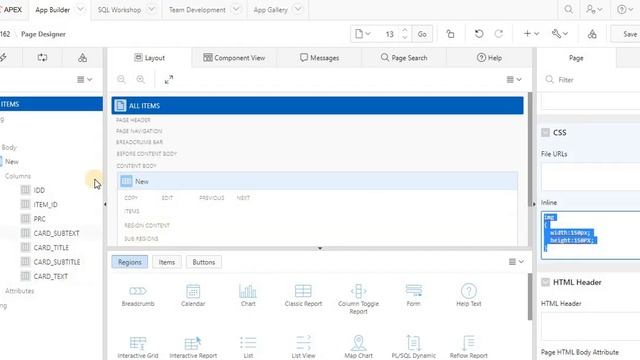The width and height of the screenshot is (640, 360).
Task: Add an Interactive Grid region
Action: coord(138,347)
